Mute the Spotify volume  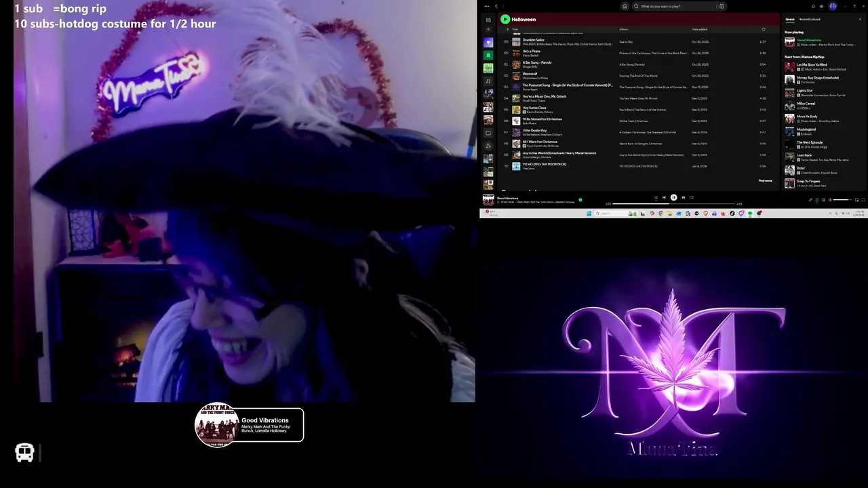click(830, 200)
